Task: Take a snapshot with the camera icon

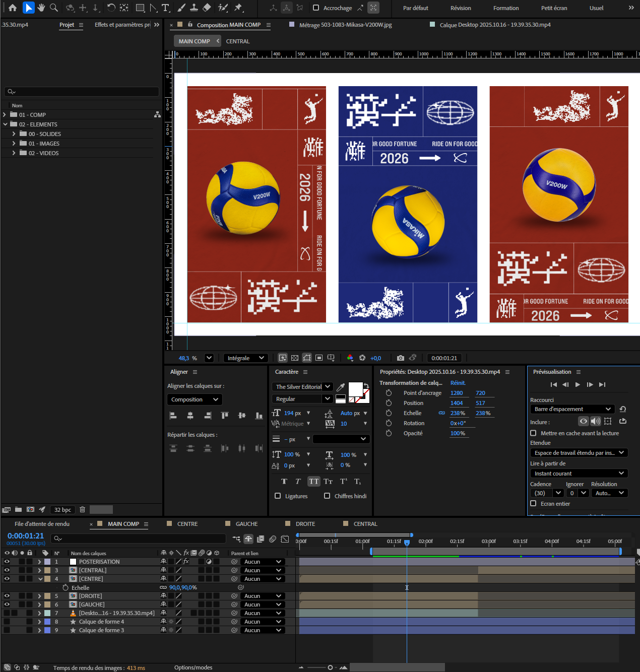Action: [400, 358]
